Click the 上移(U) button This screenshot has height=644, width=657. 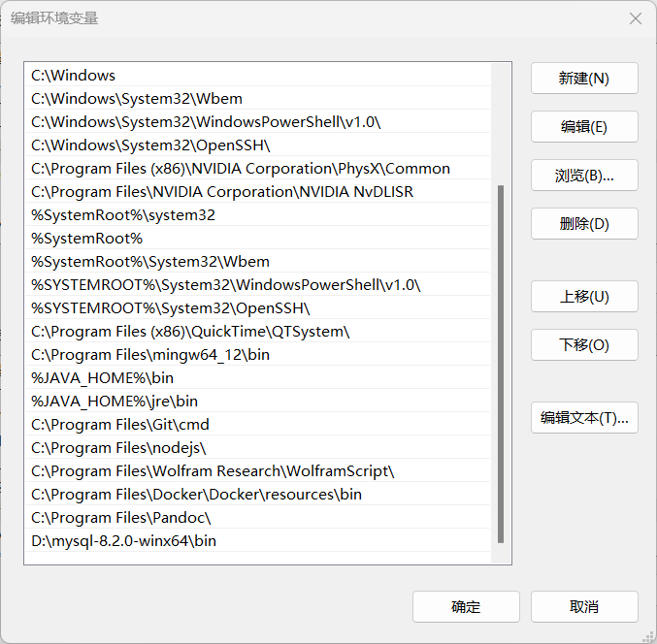(x=584, y=297)
